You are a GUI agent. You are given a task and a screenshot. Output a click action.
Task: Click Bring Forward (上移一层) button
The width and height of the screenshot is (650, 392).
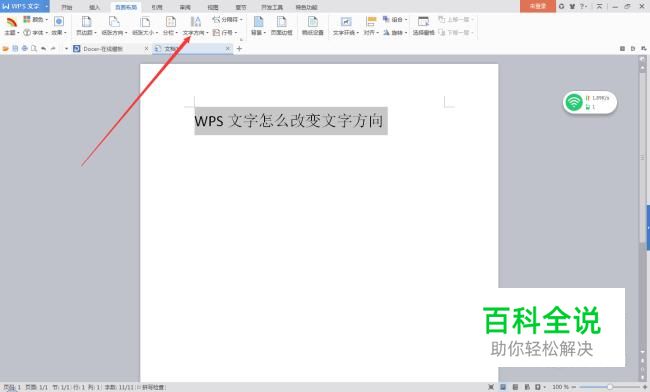click(456, 19)
